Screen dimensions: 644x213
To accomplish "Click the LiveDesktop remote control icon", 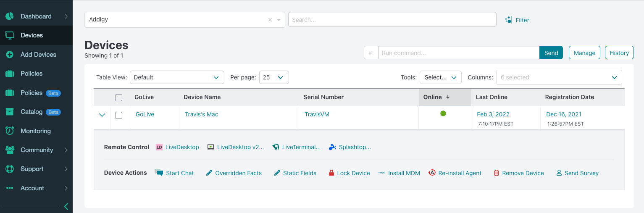I will tap(159, 147).
